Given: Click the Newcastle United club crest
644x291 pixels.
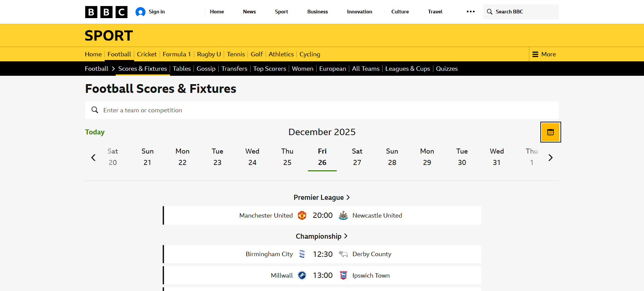Looking at the screenshot, I should click(343, 216).
